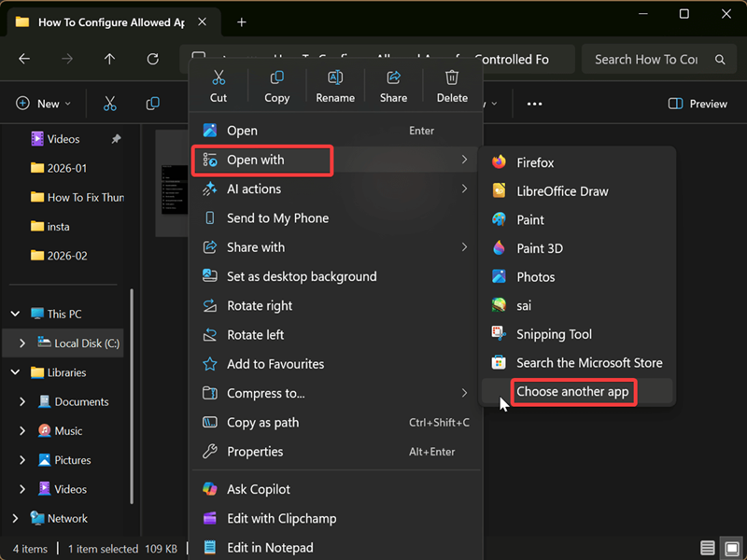Click Rotate right menu entry
Screen dimensions: 747x560
(260, 305)
